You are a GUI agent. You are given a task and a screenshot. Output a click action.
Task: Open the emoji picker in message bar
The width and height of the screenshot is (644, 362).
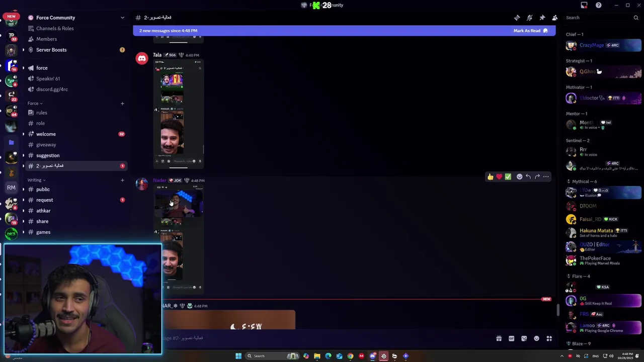(536, 338)
